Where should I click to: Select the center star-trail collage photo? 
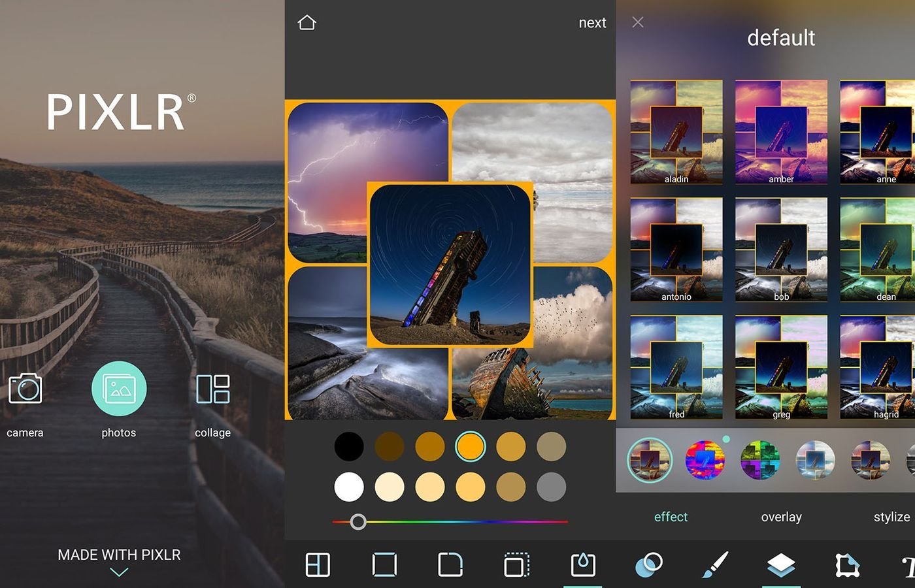coord(450,265)
